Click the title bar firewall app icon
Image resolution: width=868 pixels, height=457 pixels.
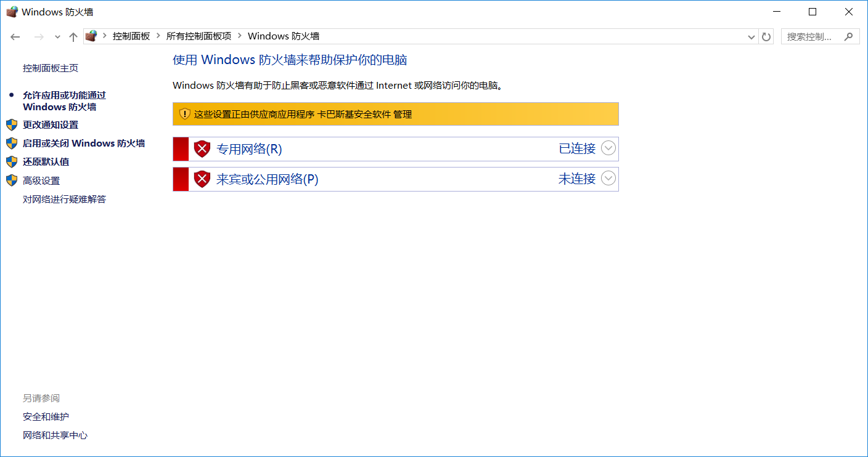12,12
